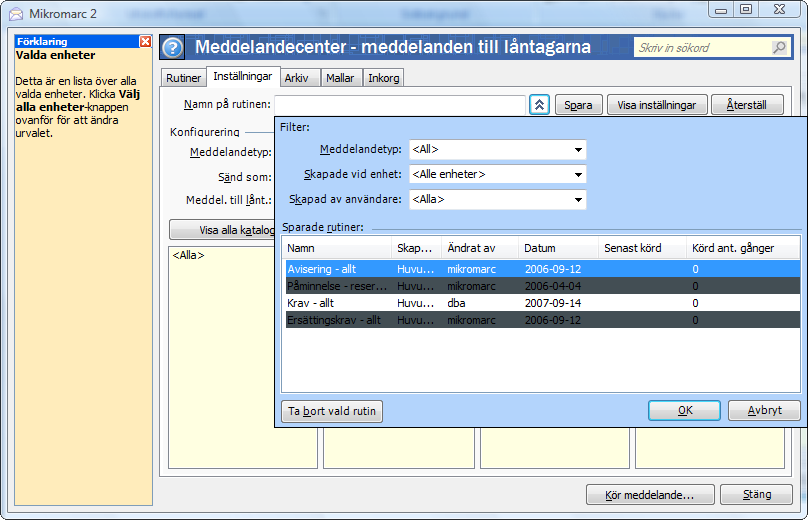The width and height of the screenshot is (808, 520).
Task: Click date 2006-04-04 in the list
Action: coord(552,286)
